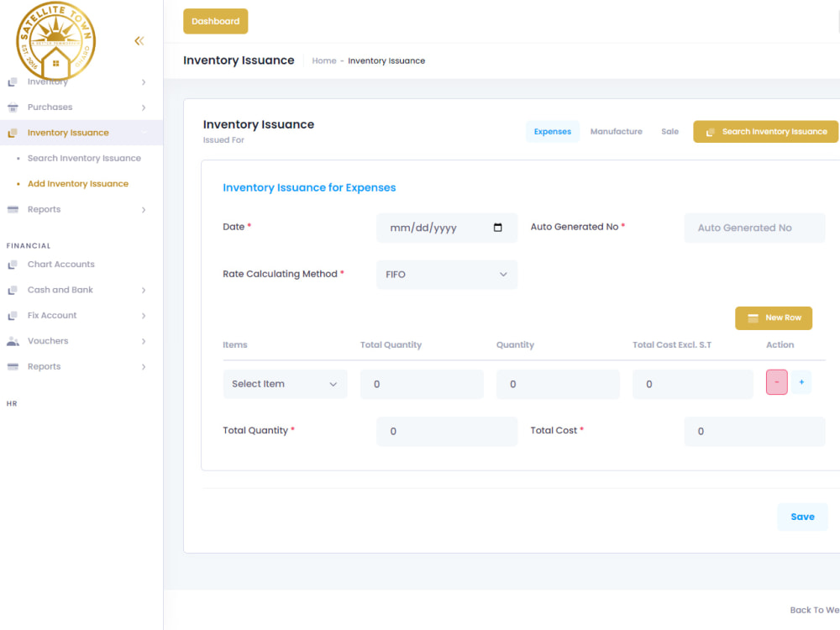This screenshot has height=630, width=840.
Task: Expand the Cash and Bank chevron
Action: (144, 291)
